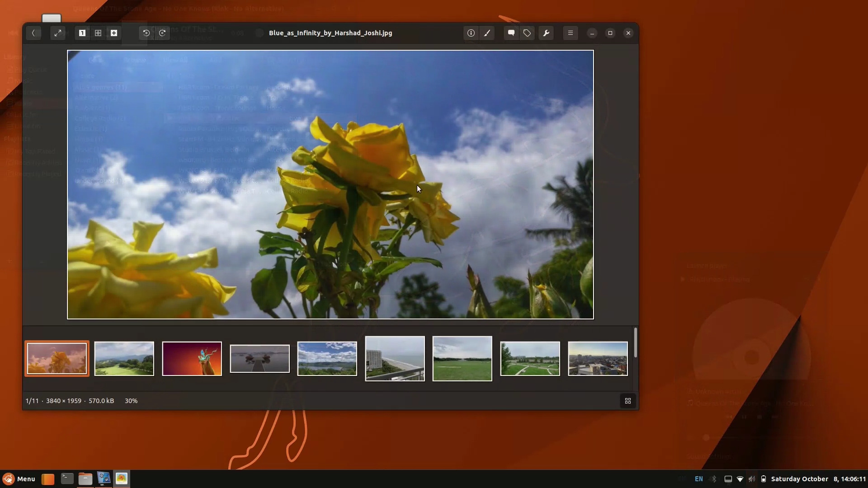
Task: Toggle fit image to window zoom
Action: coord(98,33)
